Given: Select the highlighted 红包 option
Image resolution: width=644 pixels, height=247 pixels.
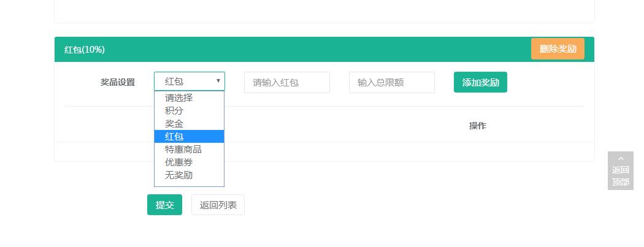Looking at the screenshot, I should coord(189,136).
